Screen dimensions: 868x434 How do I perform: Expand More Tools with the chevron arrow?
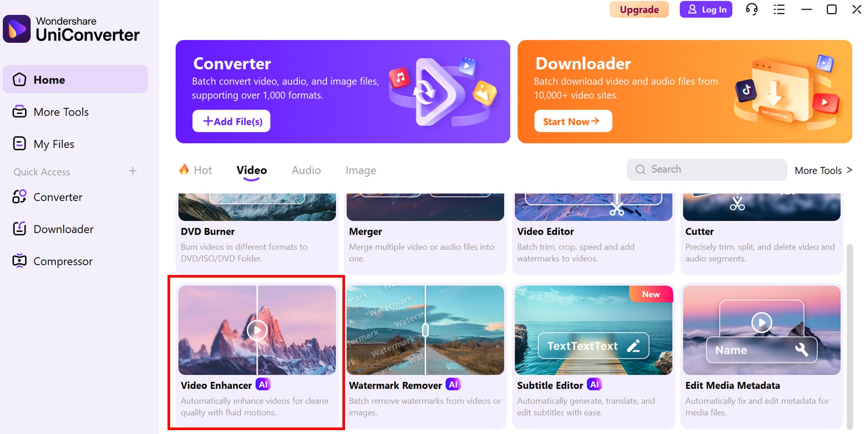(x=849, y=170)
